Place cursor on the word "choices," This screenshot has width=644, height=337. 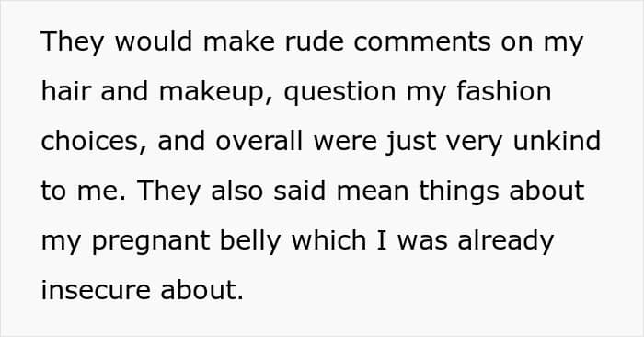pos(94,142)
